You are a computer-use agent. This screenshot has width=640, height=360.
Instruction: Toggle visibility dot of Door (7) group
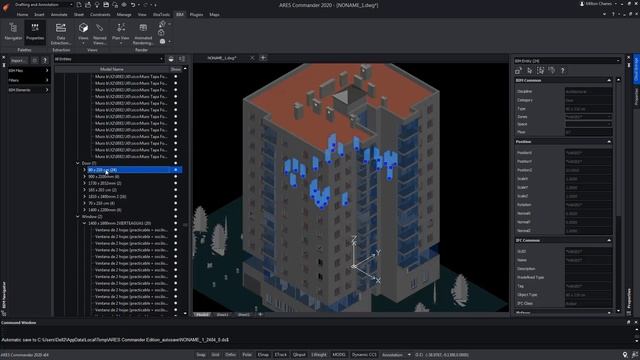[176, 163]
